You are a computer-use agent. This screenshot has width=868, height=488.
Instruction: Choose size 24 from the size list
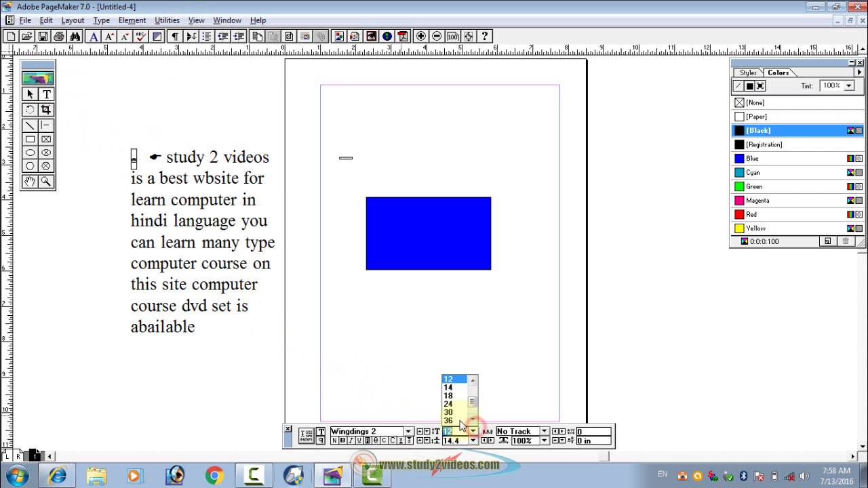455,404
